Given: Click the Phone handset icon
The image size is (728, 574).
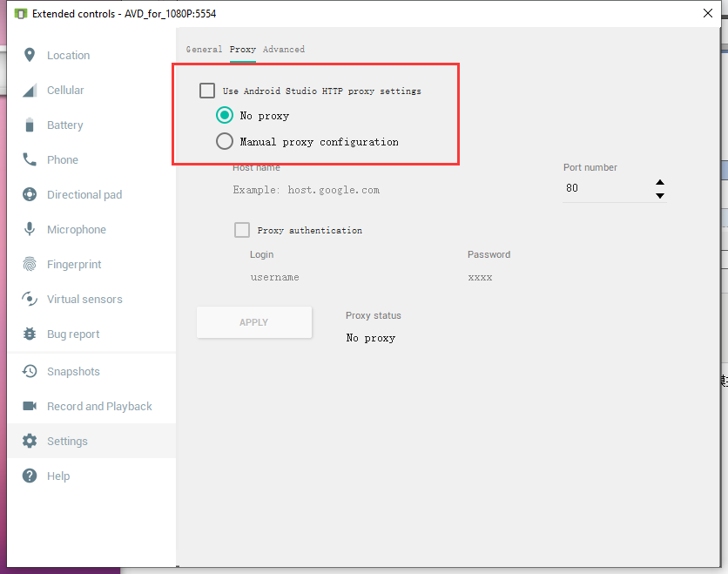Looking at the screenshot, I should pos(30,159).
